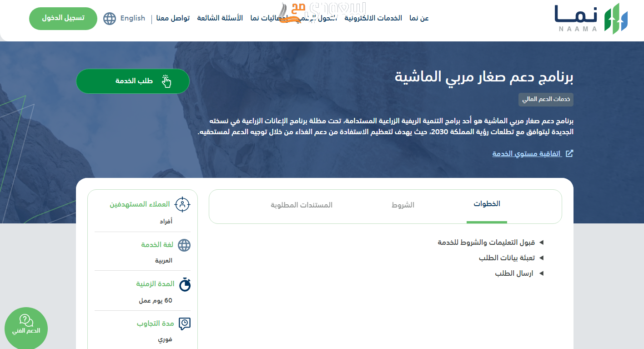Image resolution: width=644 pixels, height=349 pixels.
Task: Click the step ارسال الطلب
Action: [x=515, y=273]
